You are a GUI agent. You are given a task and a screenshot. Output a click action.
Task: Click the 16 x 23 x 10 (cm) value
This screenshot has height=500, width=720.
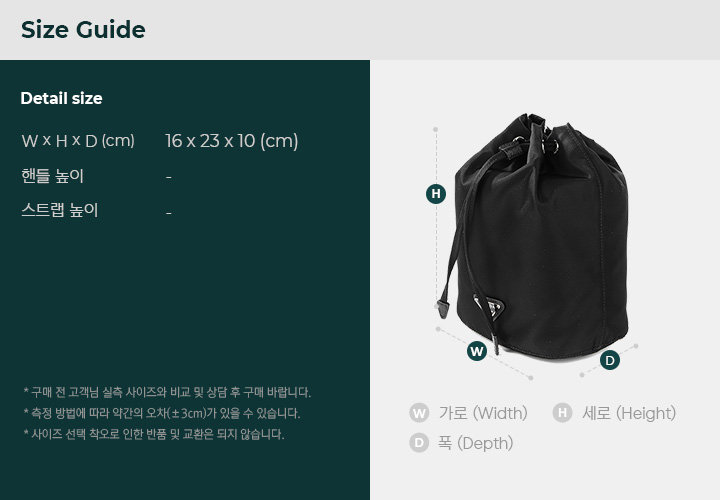(231, 141)
